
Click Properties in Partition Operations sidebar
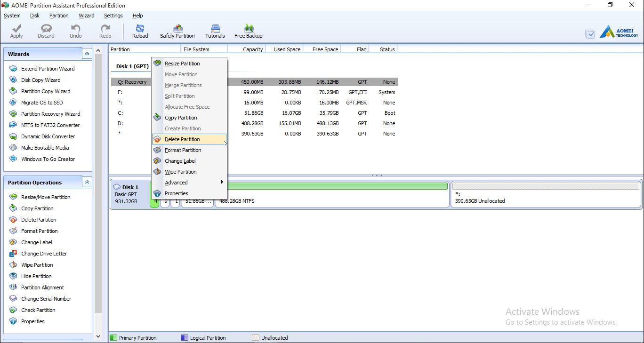pos(27,321)
